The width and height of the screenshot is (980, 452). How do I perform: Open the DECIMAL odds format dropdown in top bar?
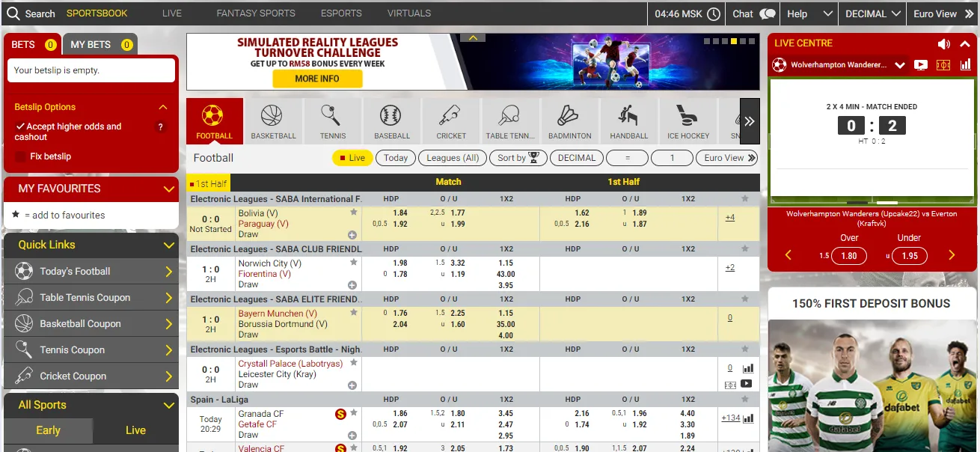[873, 13]
